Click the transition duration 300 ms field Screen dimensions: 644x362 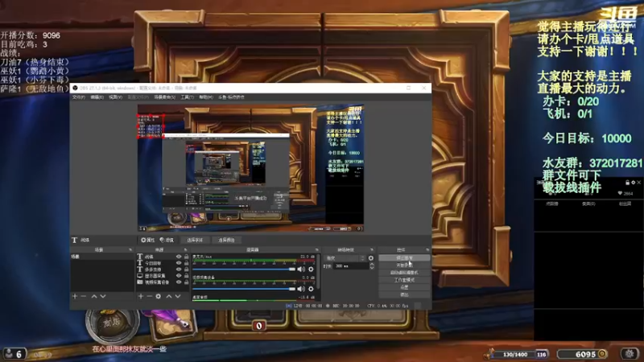pyautogui.click(x=351, y=266)
